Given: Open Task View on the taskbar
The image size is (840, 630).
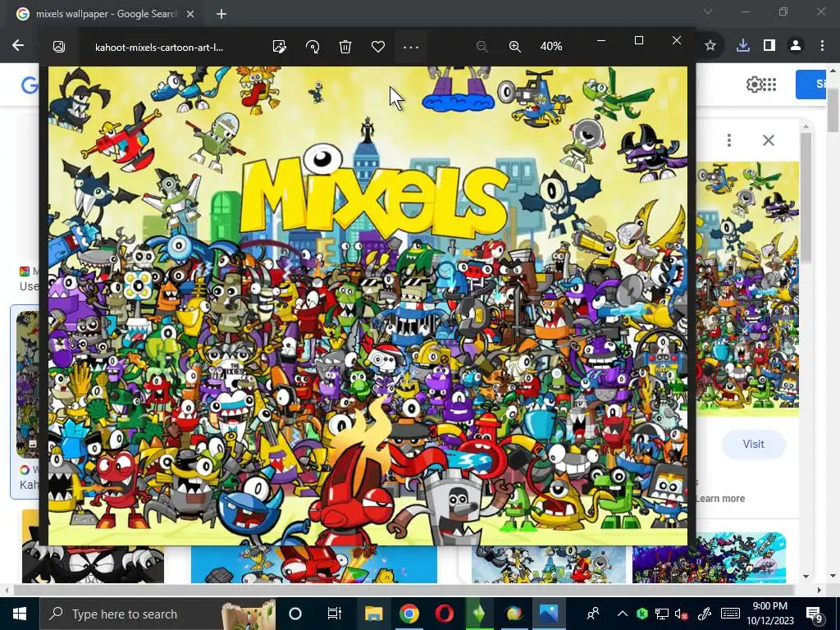Looking at the screenshot, I should pos(335,614).
